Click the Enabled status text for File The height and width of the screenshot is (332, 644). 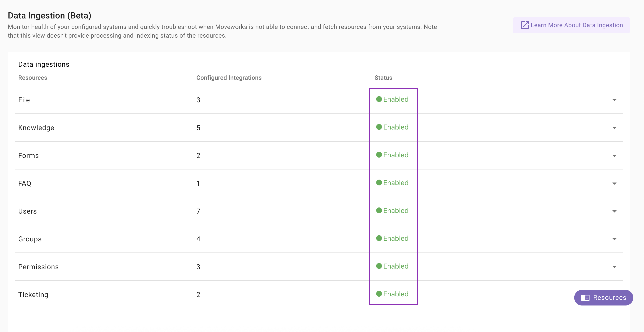(396, 99)
